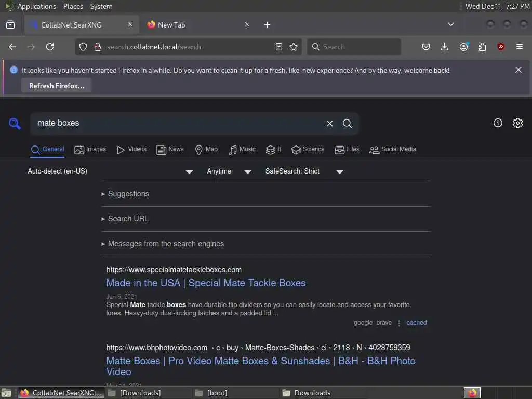Open the Pocket save icon
This screenshot has width=532, height=399.
click(x=426, y=47)
